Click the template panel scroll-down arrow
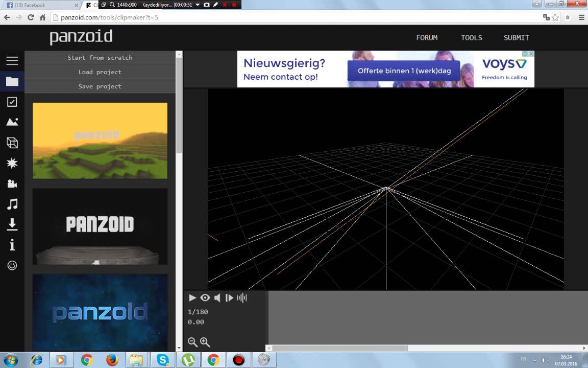The image size is (588, 368). pos(179,349)
